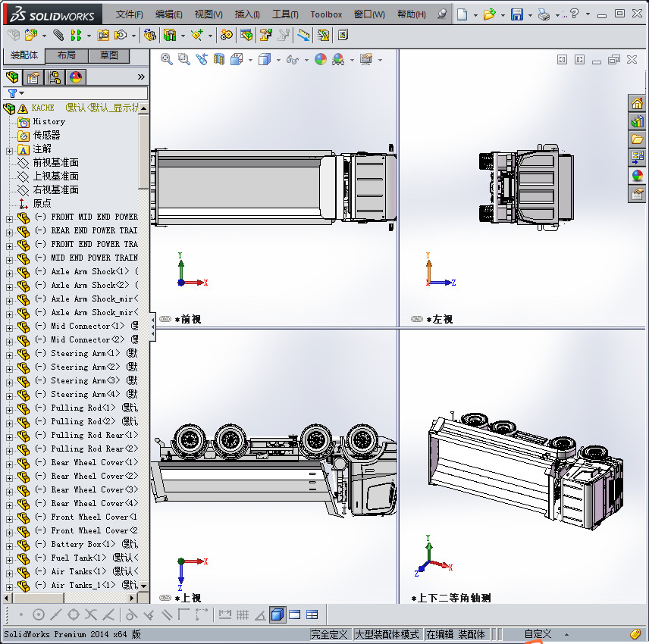Expand the FeatureManager panel double chevron
Viewport: 649px width, 644px height.
tap(141, 77)
